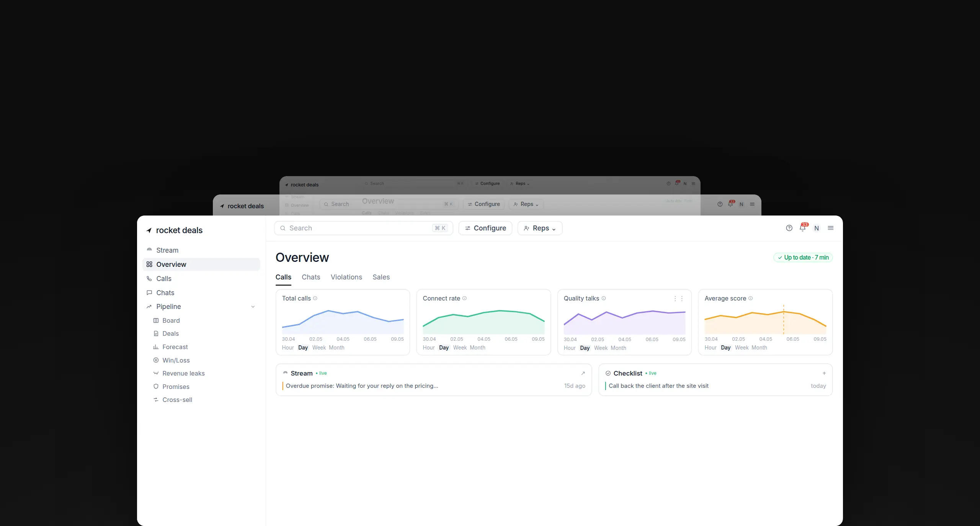980x526 pixels.
Task: Open Chats in the sidebar
Action: coord(201,293)
